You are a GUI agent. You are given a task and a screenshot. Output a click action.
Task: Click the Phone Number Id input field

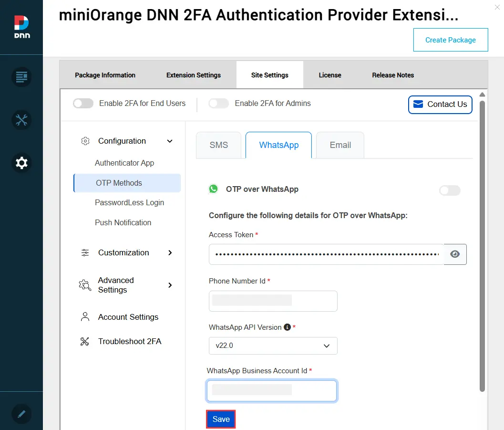pos(273,301)
